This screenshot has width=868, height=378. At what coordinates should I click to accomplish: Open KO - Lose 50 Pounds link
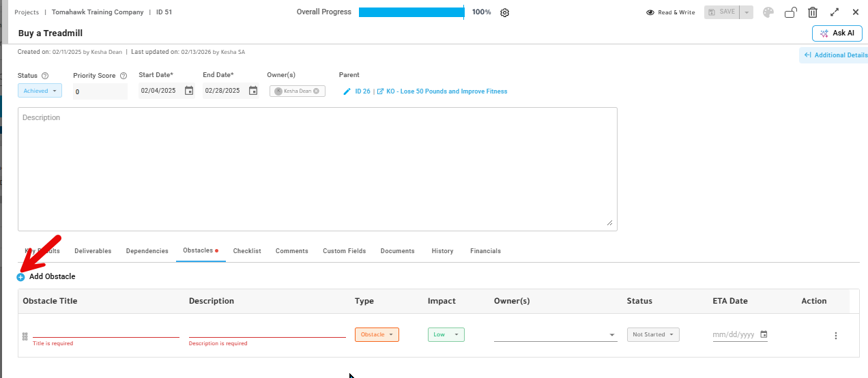coord(447,91)
